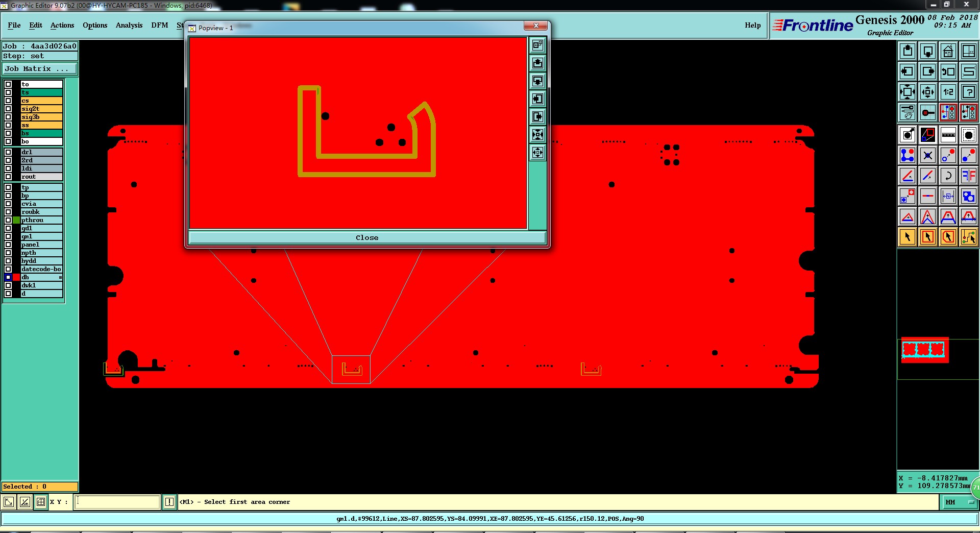Click the mirror F icon
This screenshot has width=980, height=533.
(969, 176)
